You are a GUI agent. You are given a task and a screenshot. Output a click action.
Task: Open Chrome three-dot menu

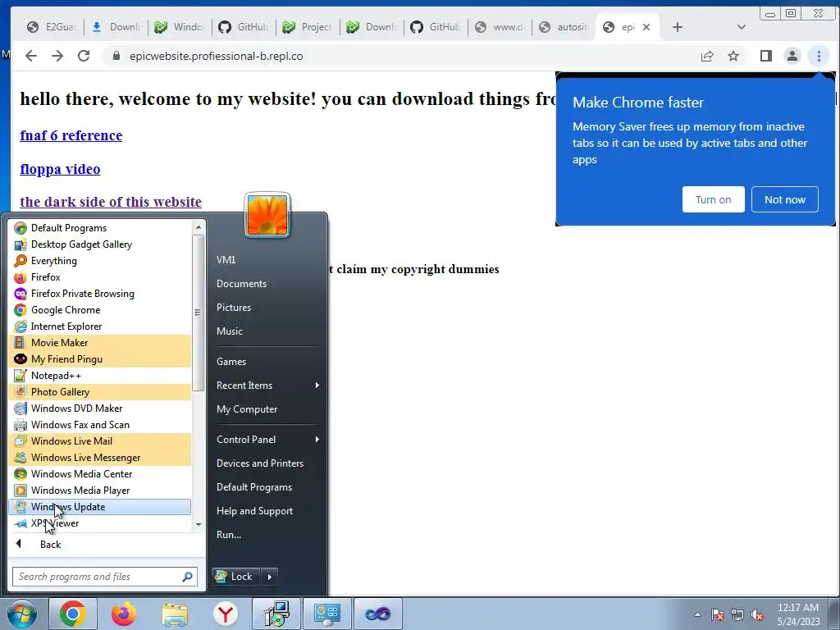(x=819, y=57)
